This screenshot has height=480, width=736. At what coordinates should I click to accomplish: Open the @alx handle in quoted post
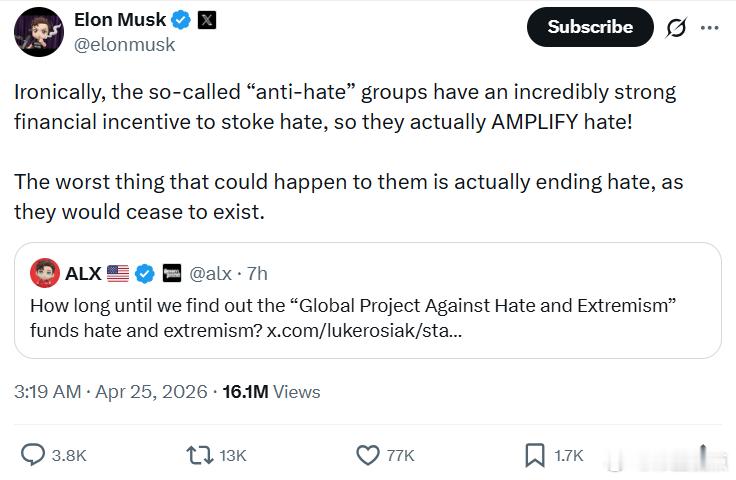[x=210, y=273]
